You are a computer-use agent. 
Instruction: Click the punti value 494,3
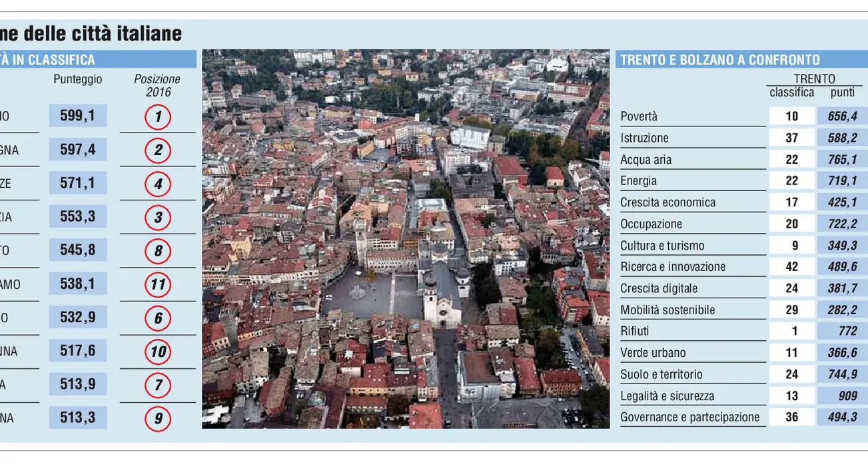pyautogui.click(x=843, y=417)
